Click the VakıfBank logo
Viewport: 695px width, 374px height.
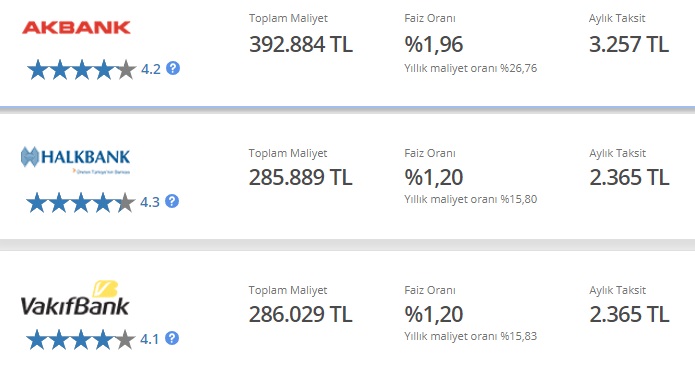[75, 298]
